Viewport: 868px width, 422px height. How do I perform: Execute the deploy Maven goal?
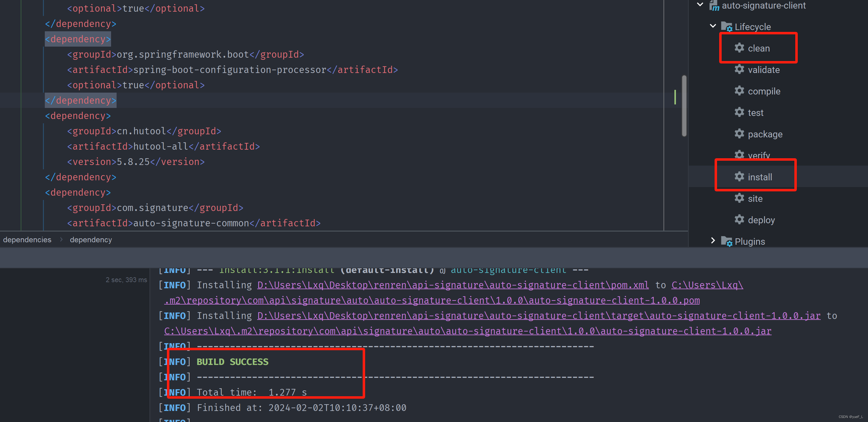[x=762, y=220]
